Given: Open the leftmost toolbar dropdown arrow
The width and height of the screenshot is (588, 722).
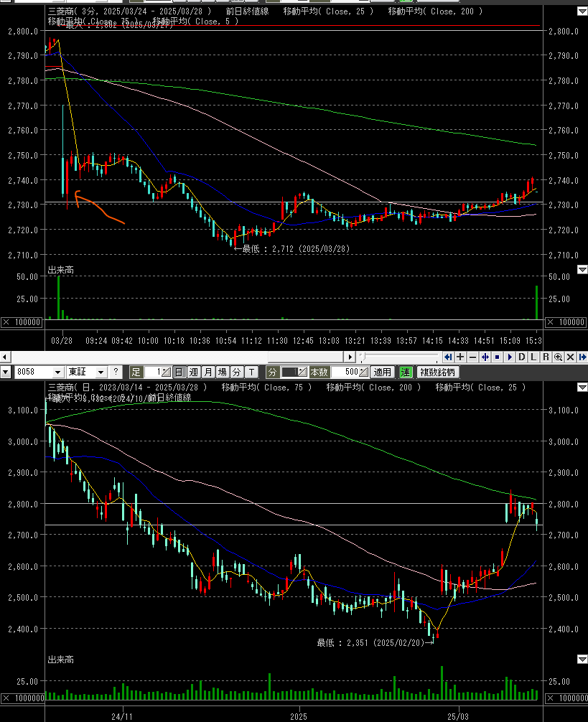Looking at the screenshot, I should pyautogui.click(x=5, y=372).
